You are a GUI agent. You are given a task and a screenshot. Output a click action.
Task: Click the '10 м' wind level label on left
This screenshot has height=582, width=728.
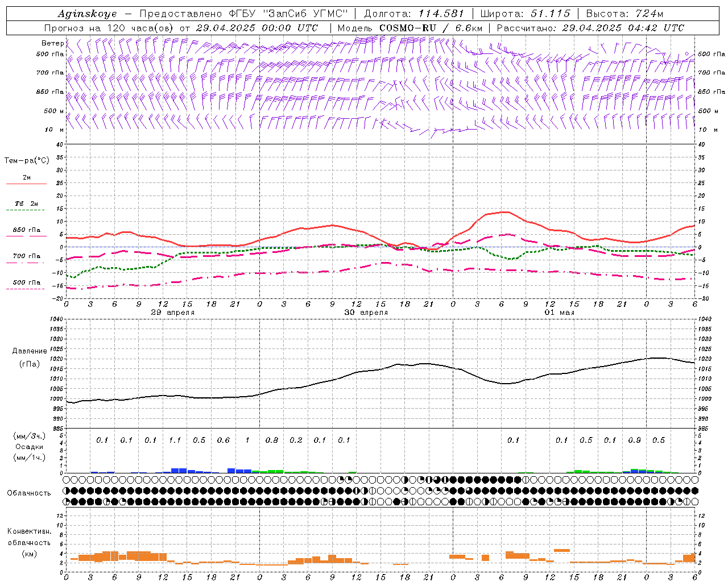pos(55,130)
